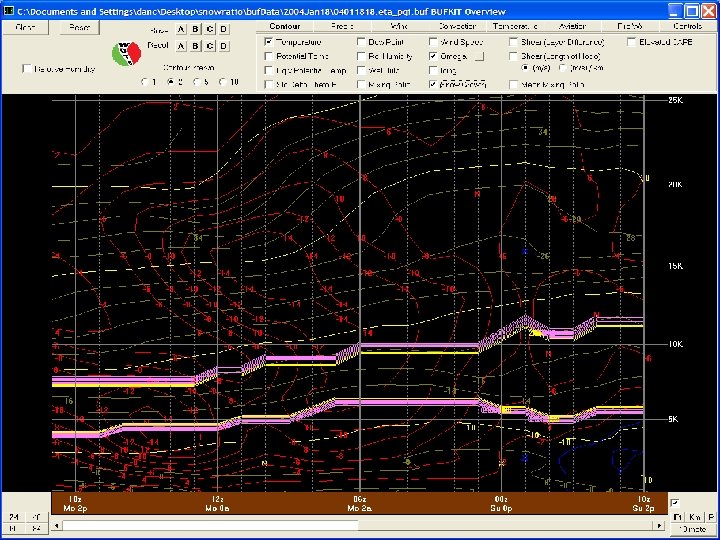Click the horizontal time scrollbar track
The height and width of the screenshot is (540, 720).
pos(357,526)
